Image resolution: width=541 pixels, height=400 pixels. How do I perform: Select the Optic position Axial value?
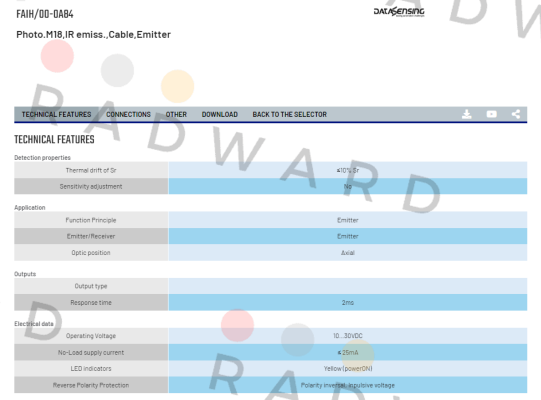tap(348, 253)
